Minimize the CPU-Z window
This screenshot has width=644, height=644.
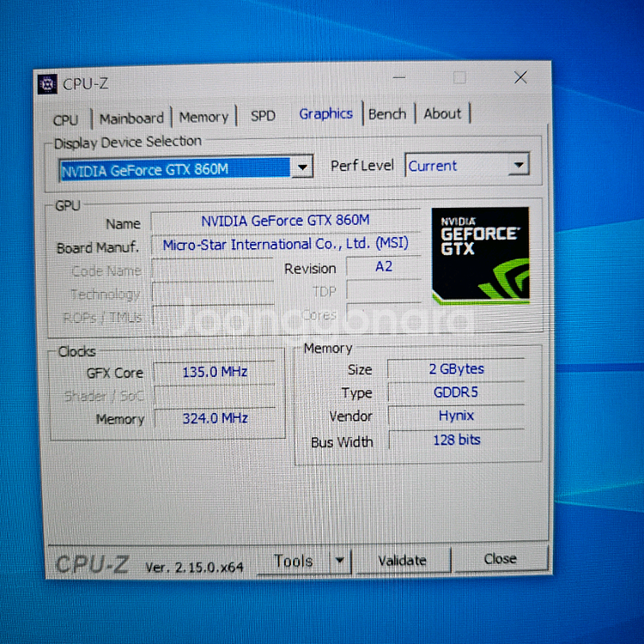tap(398, 77)
